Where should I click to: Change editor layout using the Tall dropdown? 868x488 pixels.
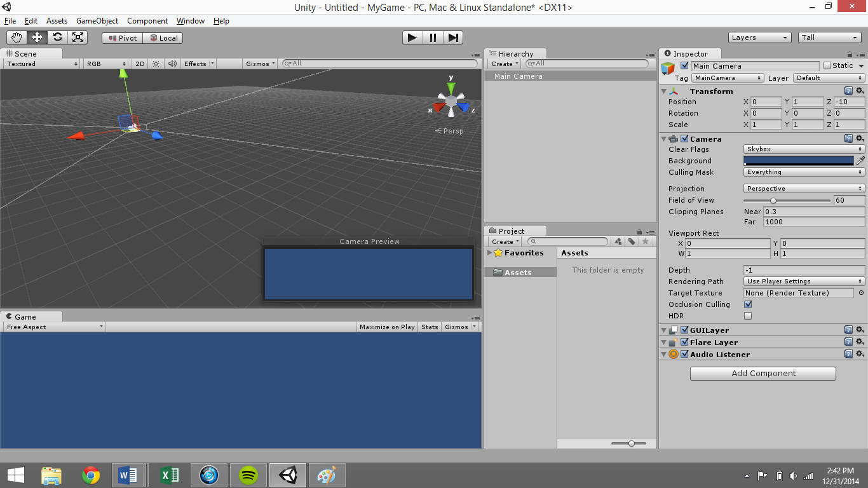click(x=829, y=37)
